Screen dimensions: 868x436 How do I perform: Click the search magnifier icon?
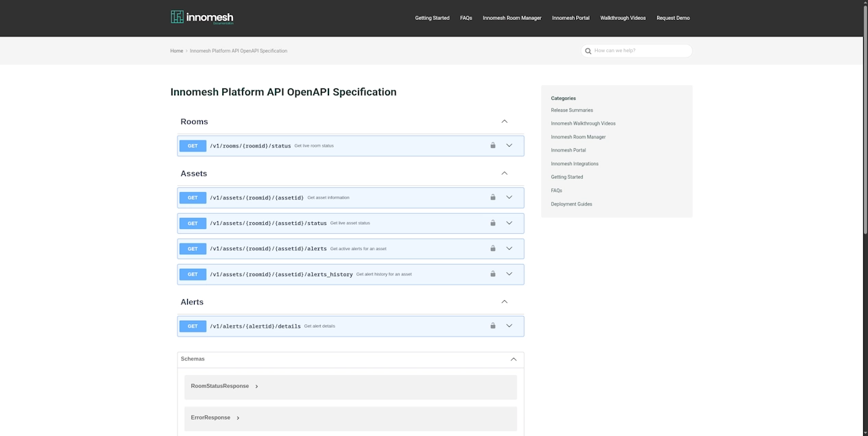[588, 51]
